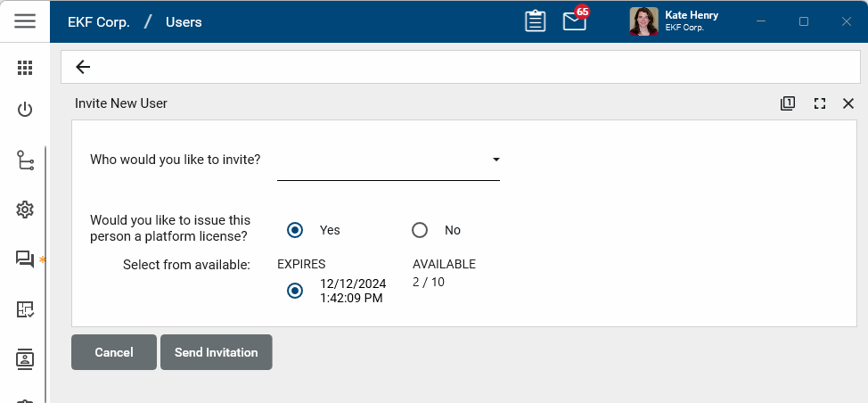The height and width of the screenshot is (403, 868).
Task: Open the workflow branch icon in sidebar
Action: pyautogui.click(x=25, y=160)
